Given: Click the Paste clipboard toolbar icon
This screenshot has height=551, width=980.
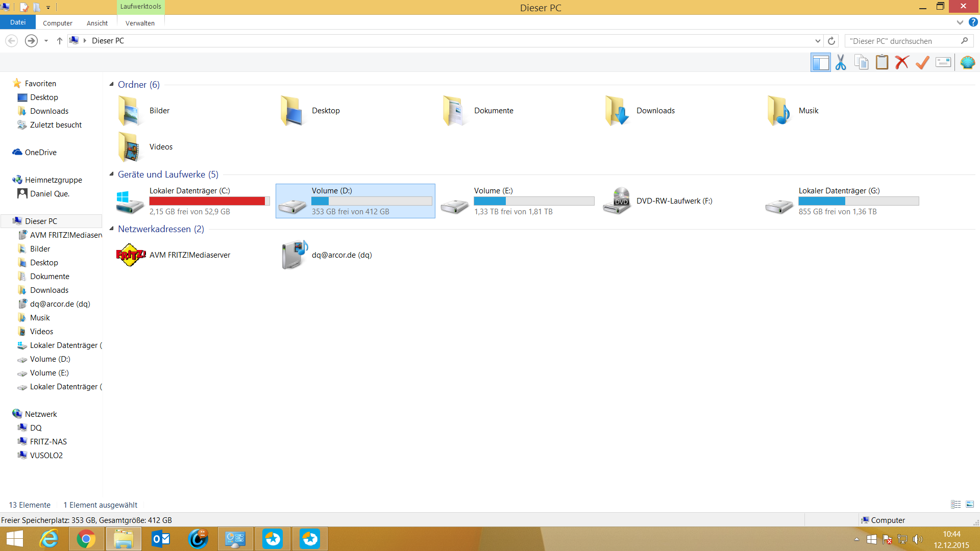Looking at the screenshot, I should pos(881,62).
